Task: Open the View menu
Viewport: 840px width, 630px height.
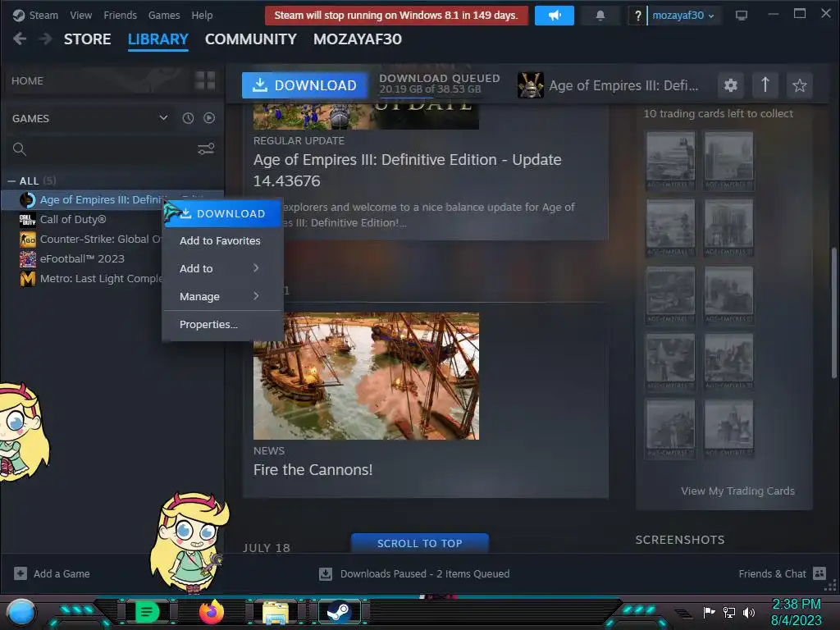Action: click(x=81, y=16)
